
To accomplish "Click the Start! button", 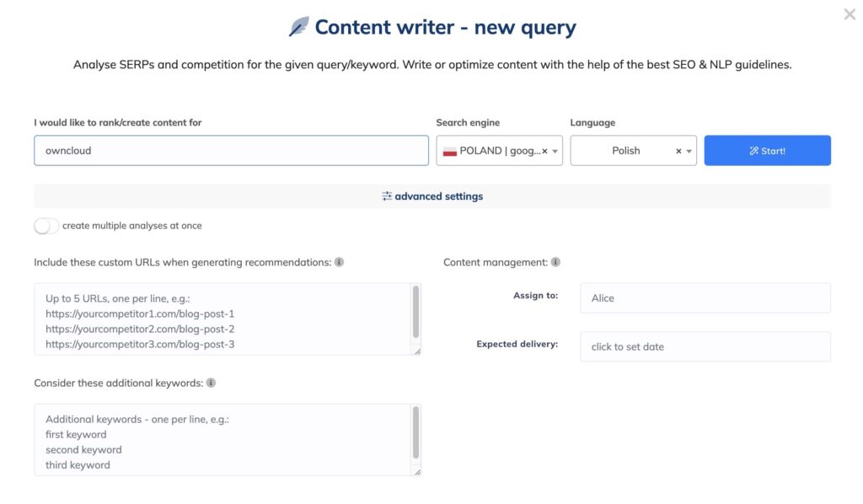I will click(x=767, y=150).
